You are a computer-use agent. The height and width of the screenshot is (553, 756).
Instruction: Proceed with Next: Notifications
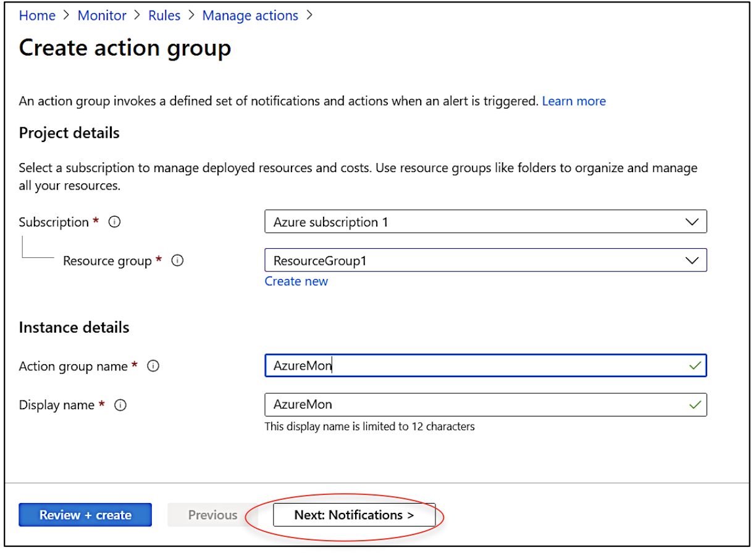pos(355,515)
